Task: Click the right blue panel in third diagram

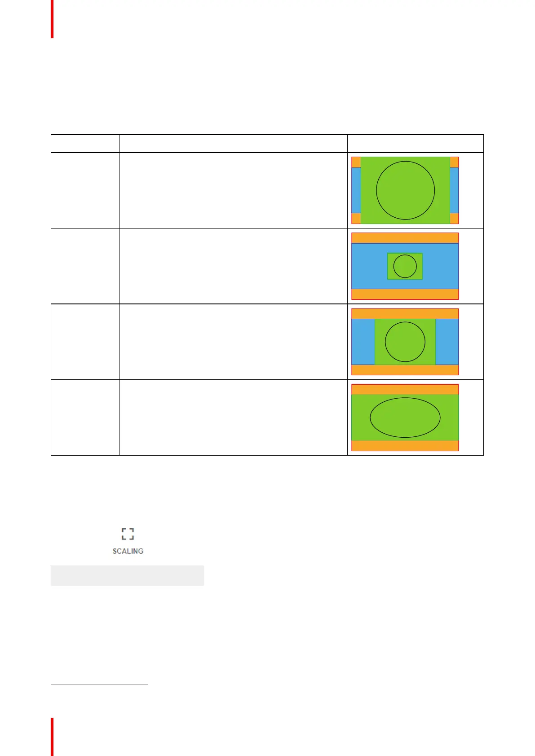Action: [447, 342]
